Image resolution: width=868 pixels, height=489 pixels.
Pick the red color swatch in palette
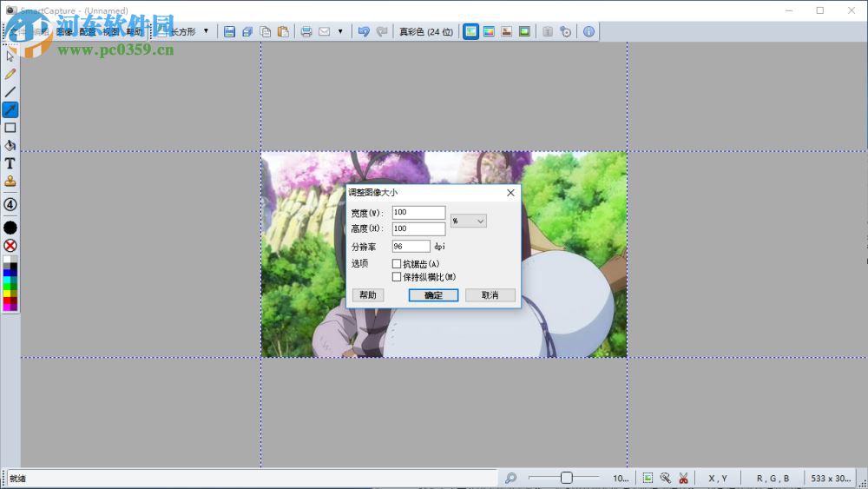click(x=7, y=301)
